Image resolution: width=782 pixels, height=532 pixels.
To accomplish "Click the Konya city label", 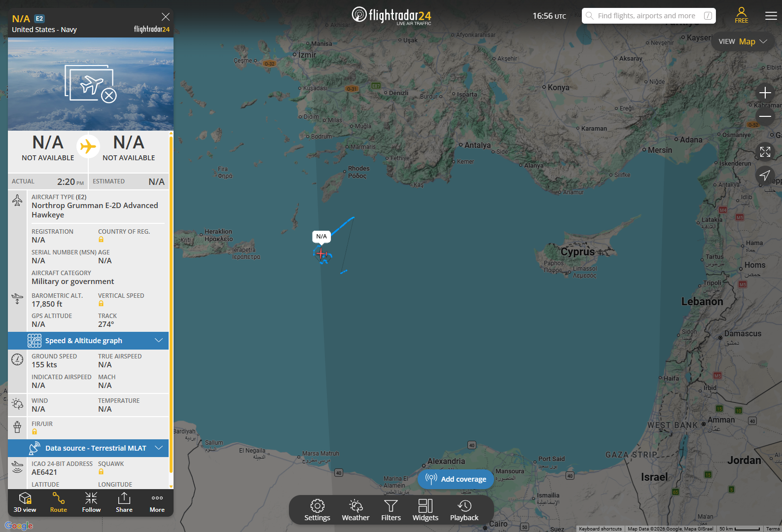I will tap(558, 88).
